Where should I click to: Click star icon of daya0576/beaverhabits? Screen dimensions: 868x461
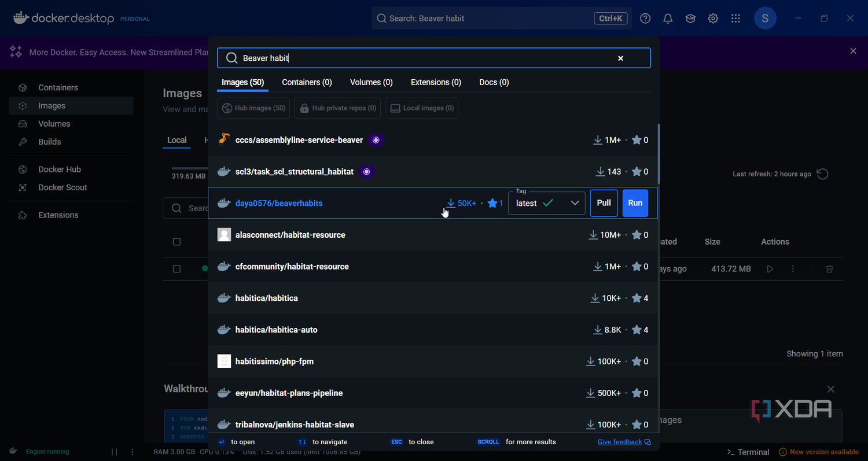(492, 203)
